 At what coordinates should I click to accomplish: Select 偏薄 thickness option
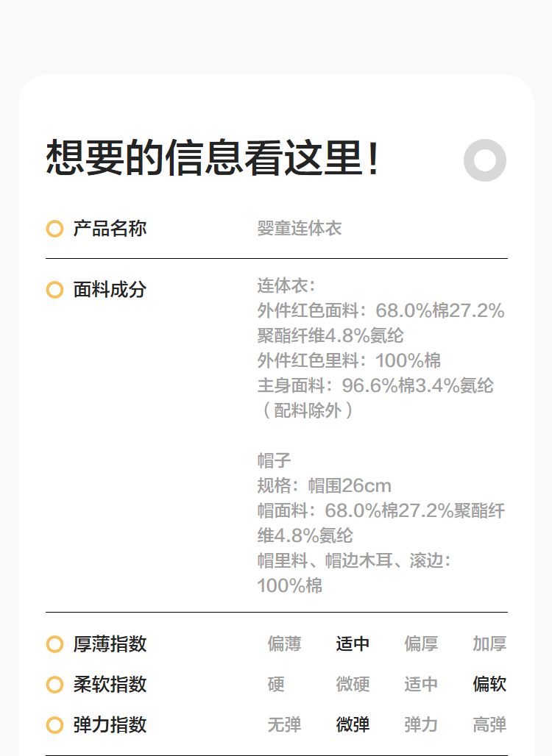click(284, 644)
